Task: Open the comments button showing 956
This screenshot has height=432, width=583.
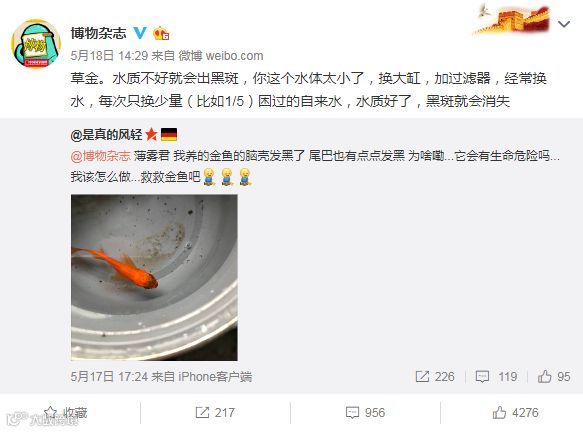Action: point(365,413)
